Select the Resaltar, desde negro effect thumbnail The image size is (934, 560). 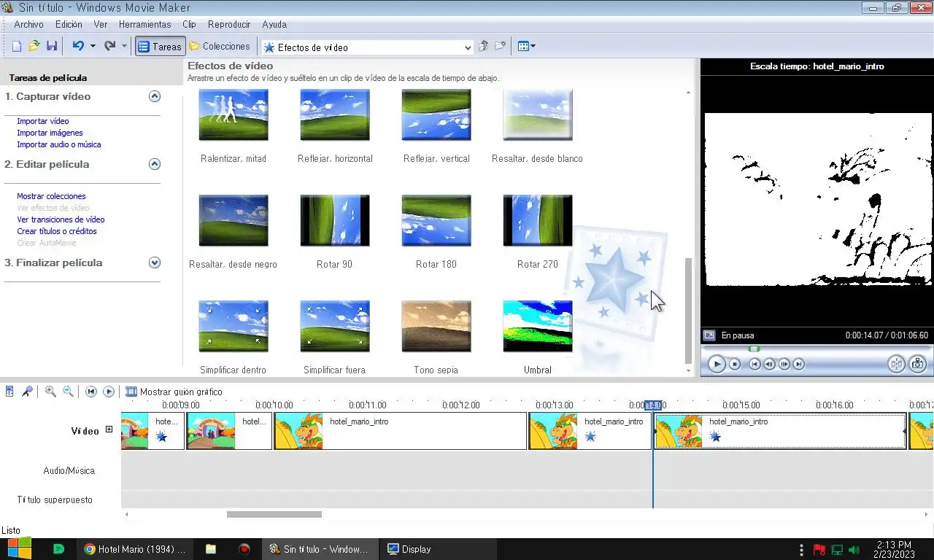233,220
